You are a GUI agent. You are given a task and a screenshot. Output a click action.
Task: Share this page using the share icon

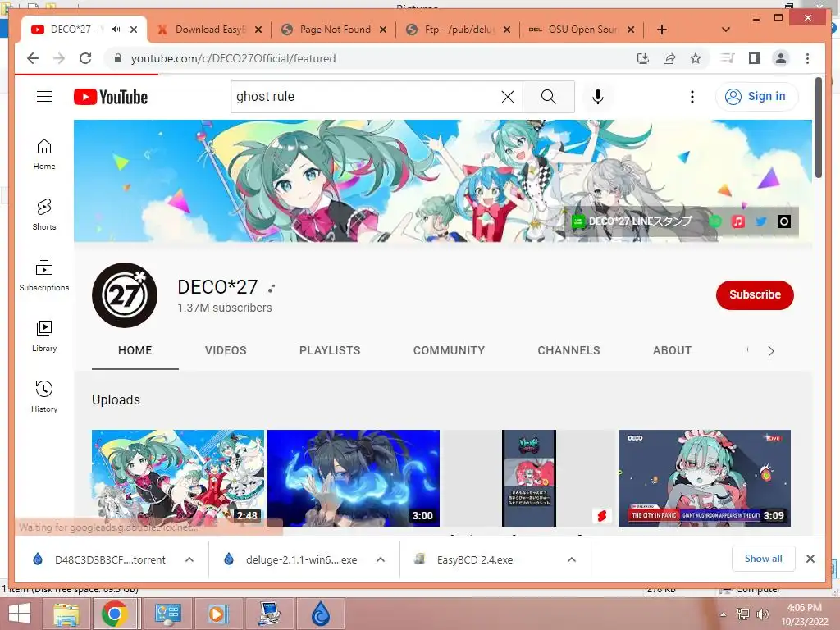pos(669,58)
